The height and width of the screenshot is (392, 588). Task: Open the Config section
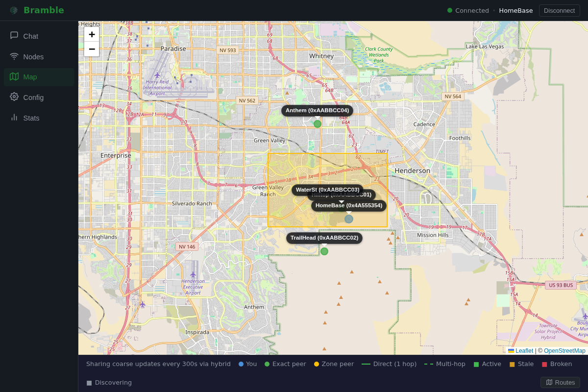[x=39, y=98]
